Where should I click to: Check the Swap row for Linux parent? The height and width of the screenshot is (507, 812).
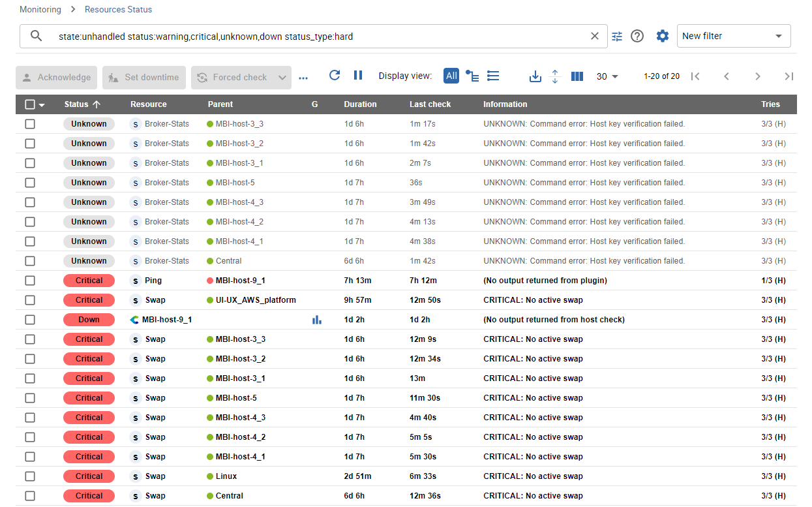(30, 476)
